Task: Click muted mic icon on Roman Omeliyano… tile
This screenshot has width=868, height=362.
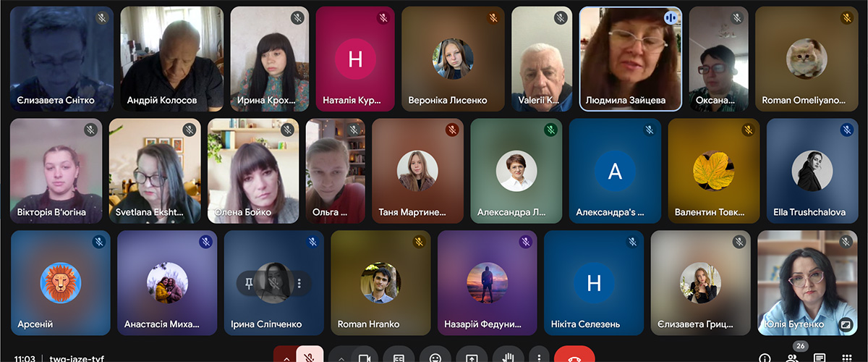Action: point(847,17)
